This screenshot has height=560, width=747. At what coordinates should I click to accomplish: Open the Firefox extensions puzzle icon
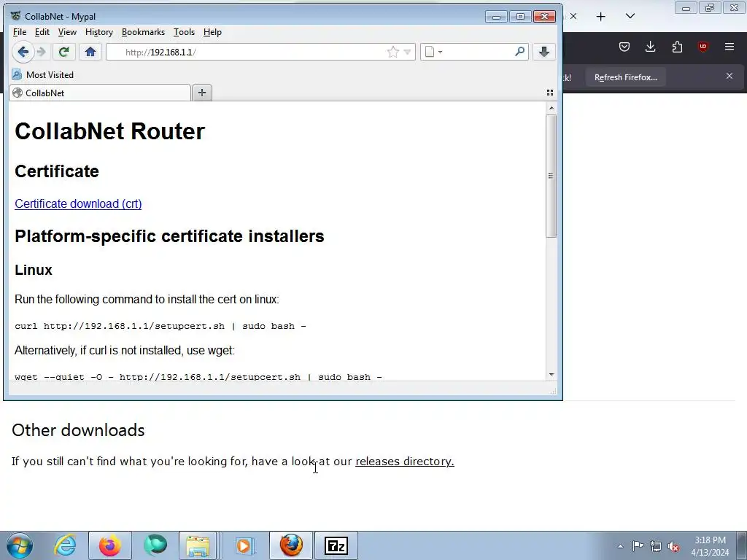pyautogui.click(x=677, y=47)
